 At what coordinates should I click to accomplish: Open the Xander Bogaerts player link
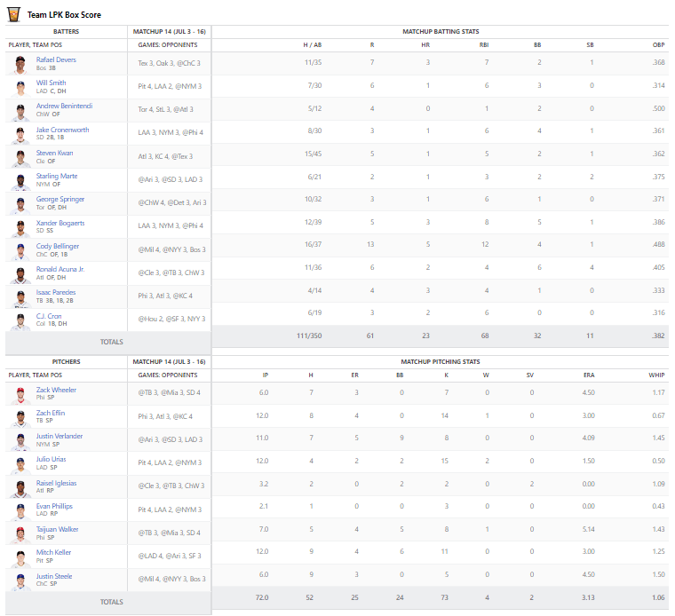click(x=60, y=223)
